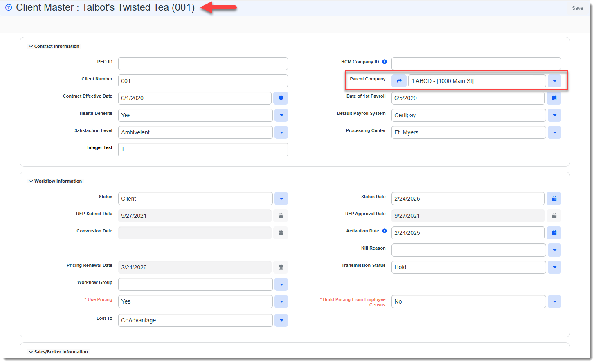Open the Satisfaction Level dropdown

click(281, 132)
